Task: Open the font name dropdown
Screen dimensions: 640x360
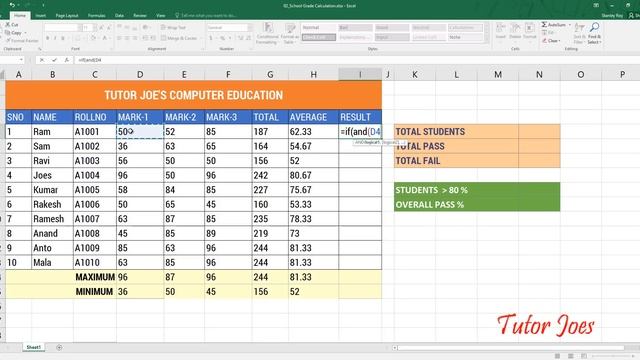Action: (79, 27)
